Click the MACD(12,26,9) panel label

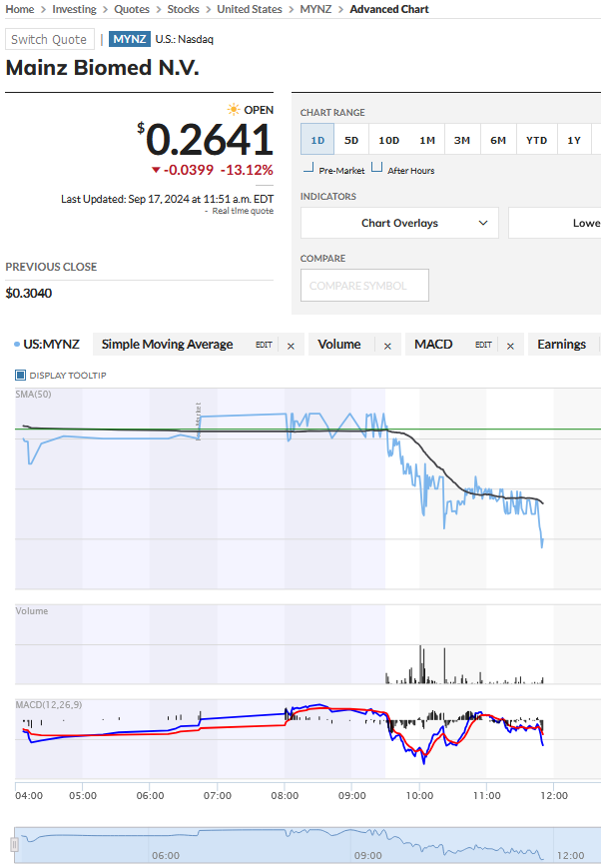[x=49, y=705]
